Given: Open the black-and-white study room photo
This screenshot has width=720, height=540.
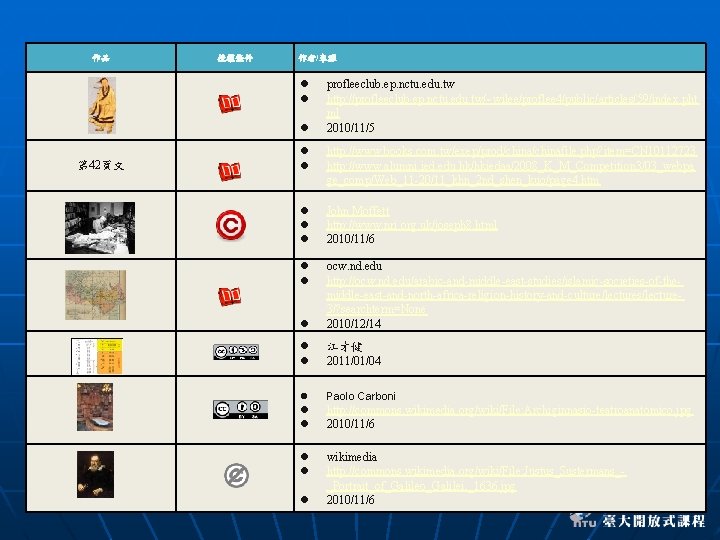Looking at the screenshot, I should [x=100, y=228].
